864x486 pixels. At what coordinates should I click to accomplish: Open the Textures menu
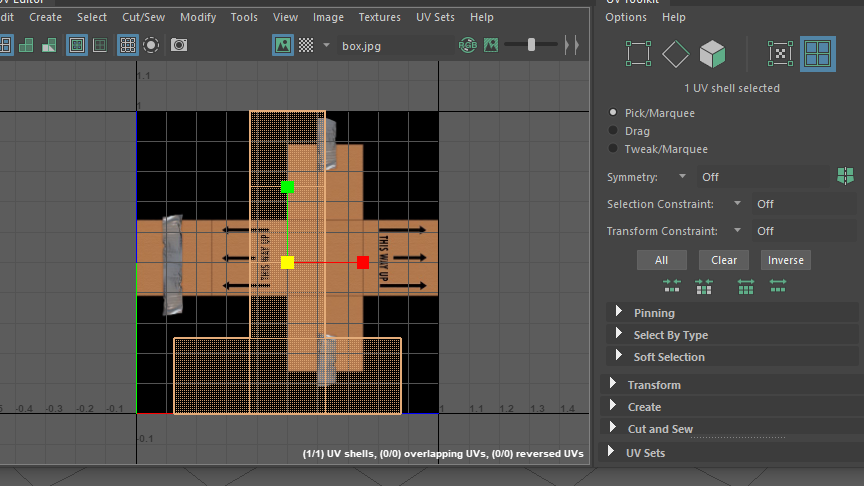(380, 17)
